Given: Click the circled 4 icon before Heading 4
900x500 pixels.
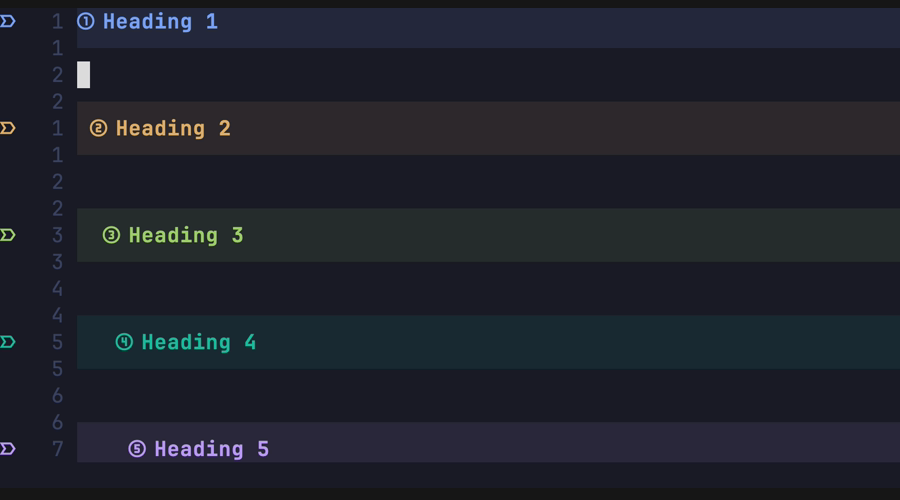Looking at the screenshot, I should pos(124,342).
